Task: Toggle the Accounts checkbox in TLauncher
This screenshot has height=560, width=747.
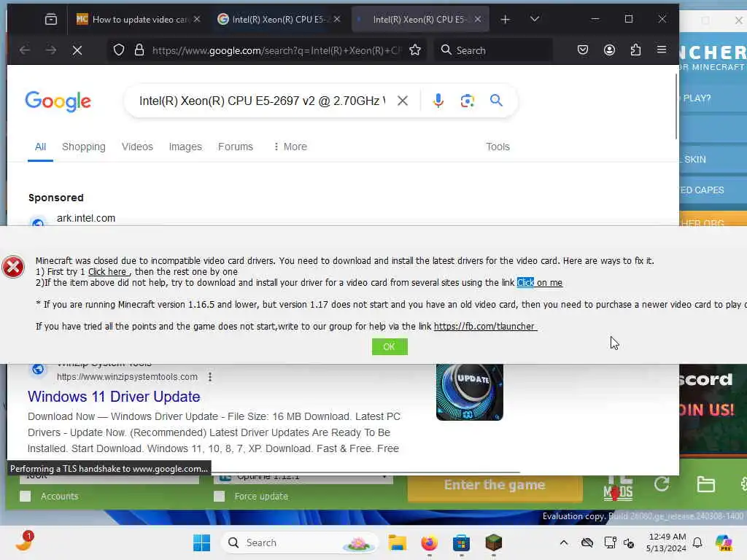Action: point(26,496)
